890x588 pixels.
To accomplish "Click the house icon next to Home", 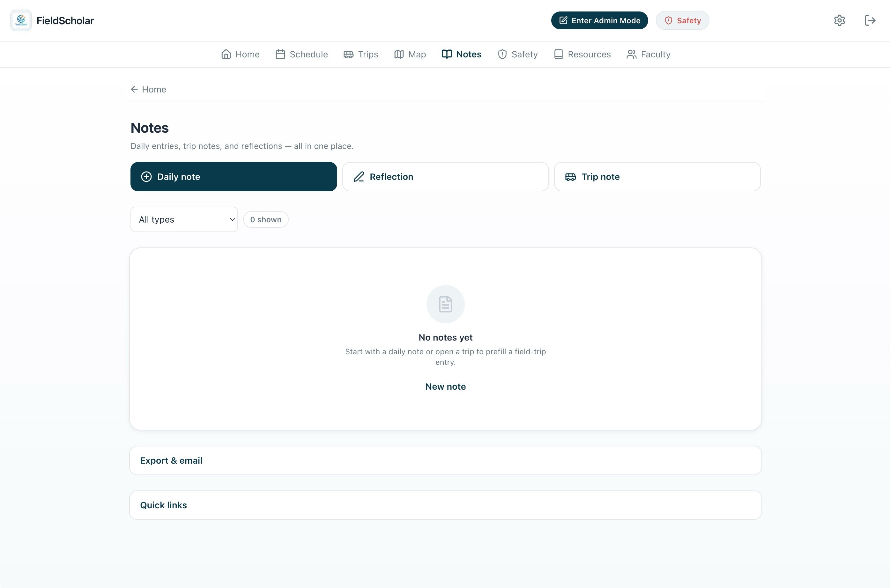I will click(x=226, y=55).
